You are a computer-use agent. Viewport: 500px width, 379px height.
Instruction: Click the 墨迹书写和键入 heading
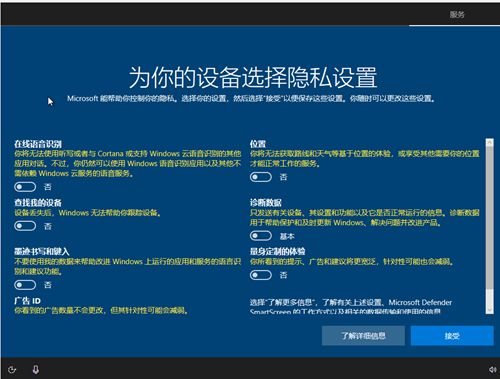click(42, 251)
